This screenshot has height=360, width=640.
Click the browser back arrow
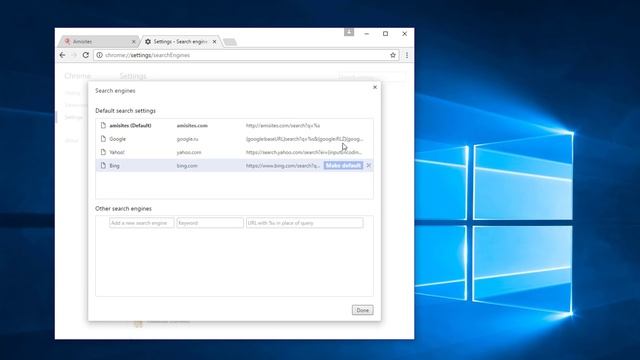[62, 55]
